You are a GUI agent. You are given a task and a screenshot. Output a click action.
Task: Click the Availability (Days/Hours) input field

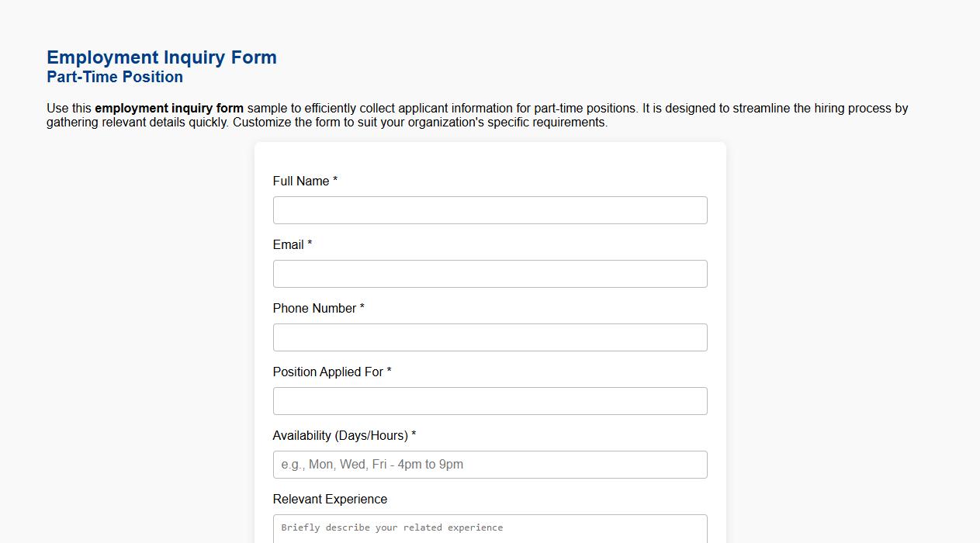(x=490, y=464)
